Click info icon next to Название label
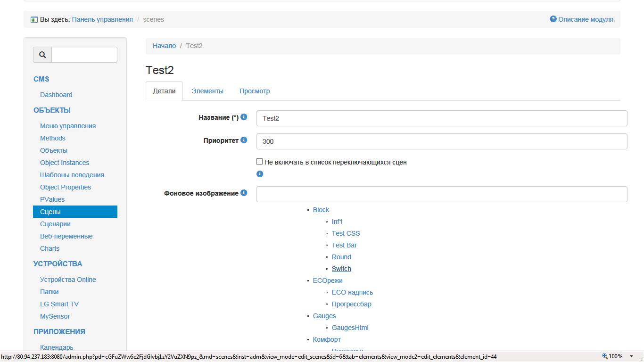Image resolution: width=644 pixels, height=362 pixels. coord(244,117)
